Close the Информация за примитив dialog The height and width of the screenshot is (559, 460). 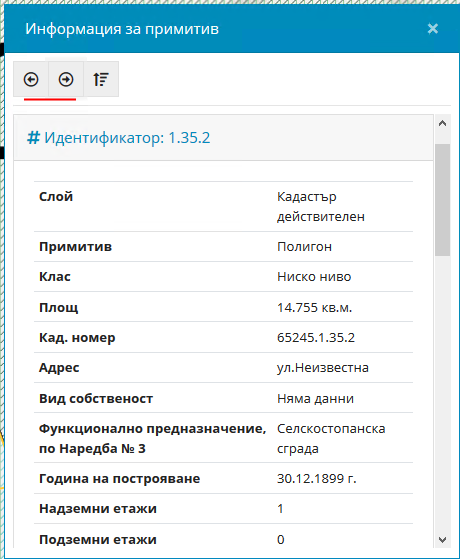[433, 29]
